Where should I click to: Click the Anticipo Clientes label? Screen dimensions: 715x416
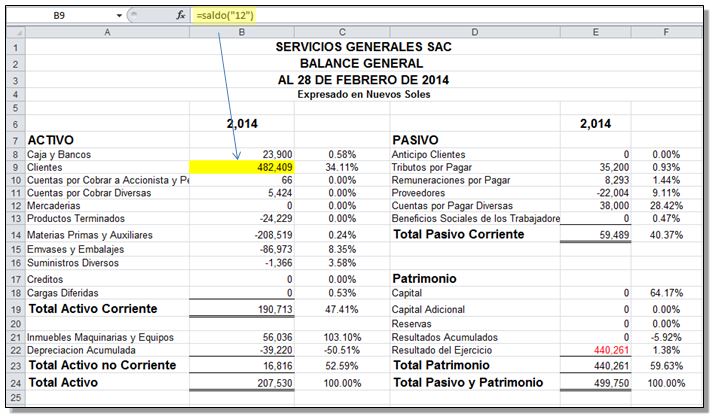tap(429, 155)
